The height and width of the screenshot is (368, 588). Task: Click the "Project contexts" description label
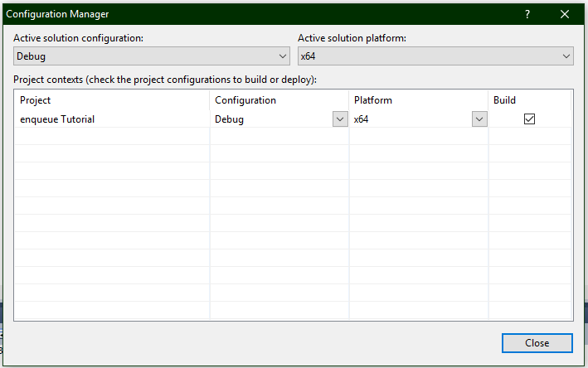[166, 80]
